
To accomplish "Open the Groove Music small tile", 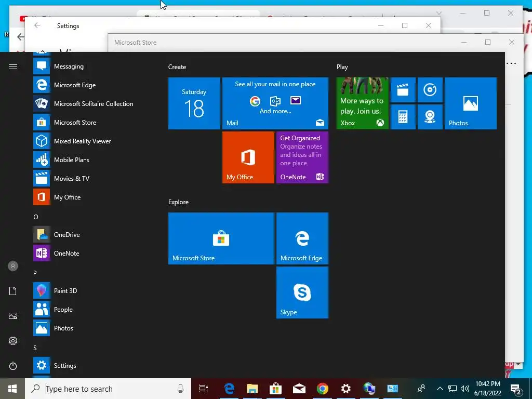I will (430, 90).
